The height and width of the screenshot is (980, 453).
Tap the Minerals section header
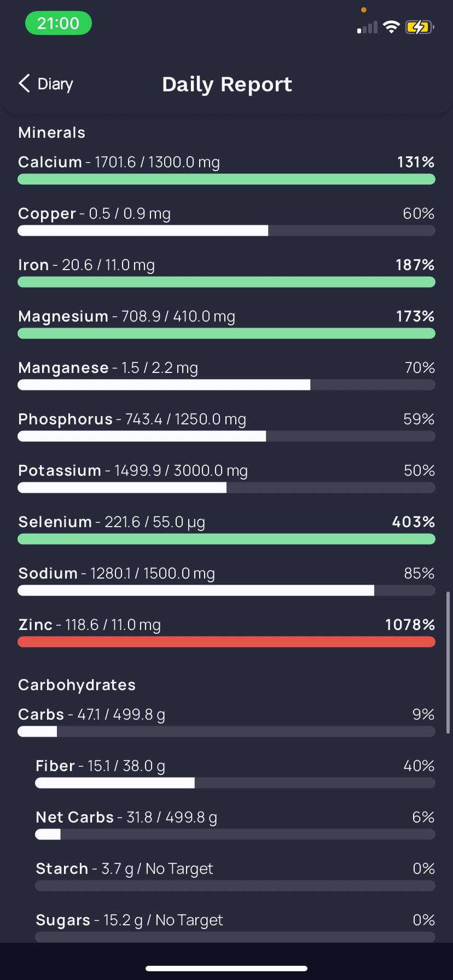[x=51, y=132]
